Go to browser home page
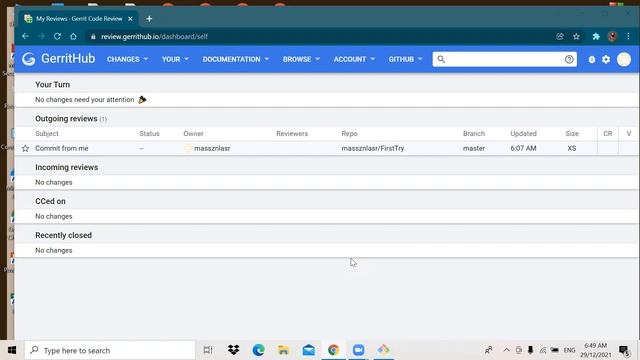 [x=73, y=36]
